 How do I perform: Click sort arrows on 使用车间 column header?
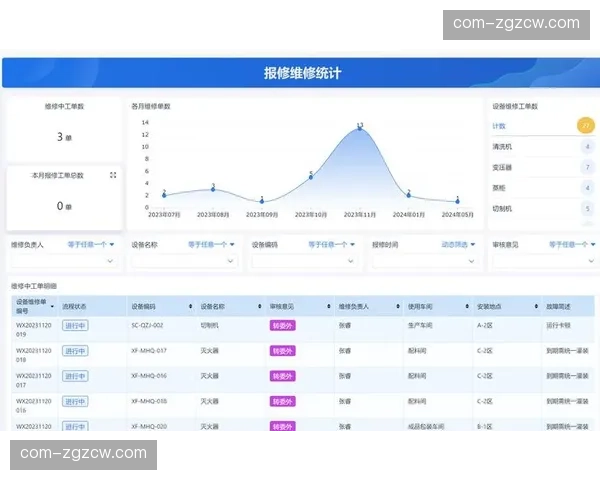pos(467,307)
